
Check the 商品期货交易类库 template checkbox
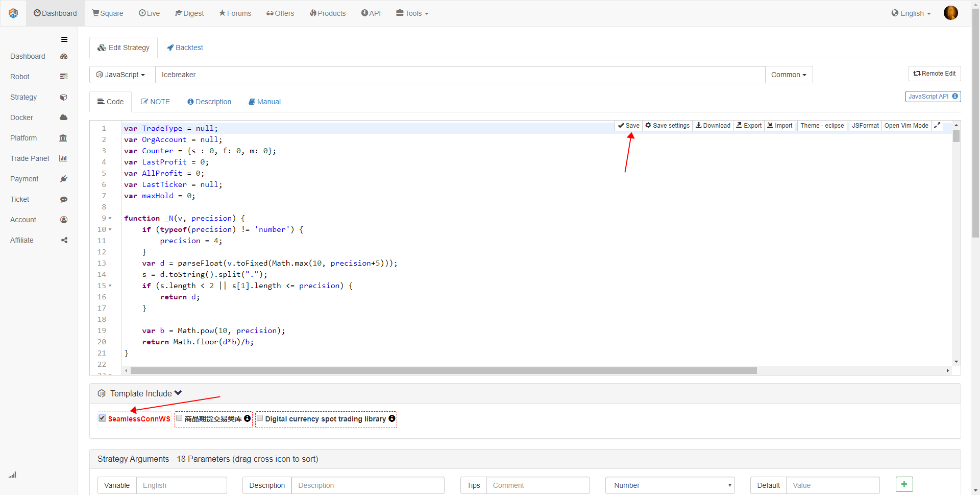pos(179,418)
